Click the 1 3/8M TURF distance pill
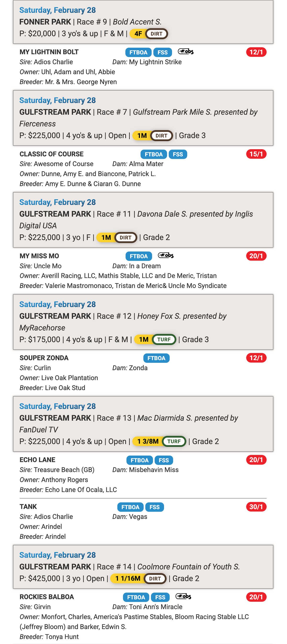 point(159,441)
